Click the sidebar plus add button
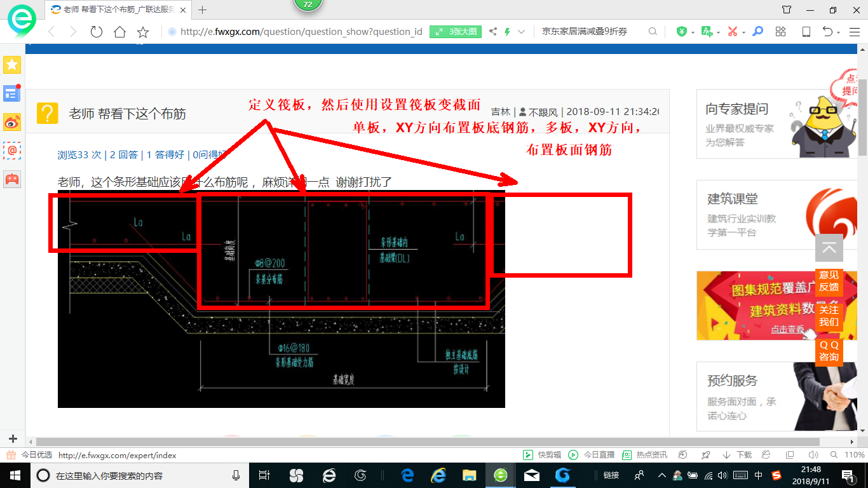The image size is (868, 488). [x=13, y=439]
